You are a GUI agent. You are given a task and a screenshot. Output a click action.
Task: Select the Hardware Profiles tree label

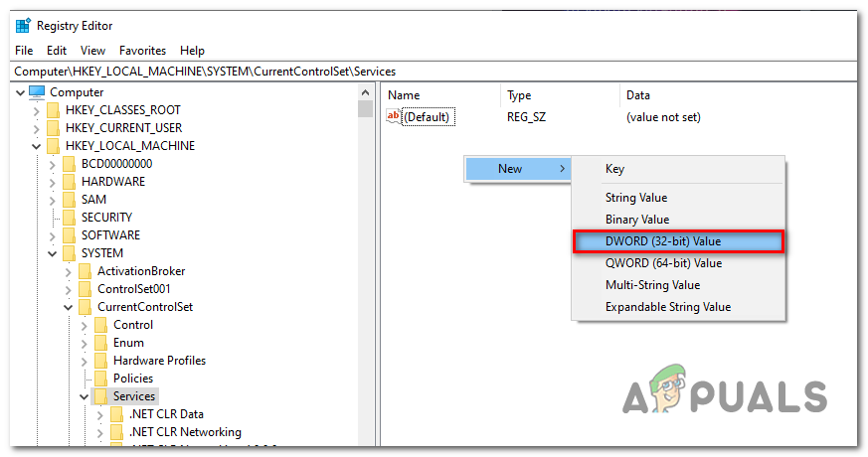(159, 361)
